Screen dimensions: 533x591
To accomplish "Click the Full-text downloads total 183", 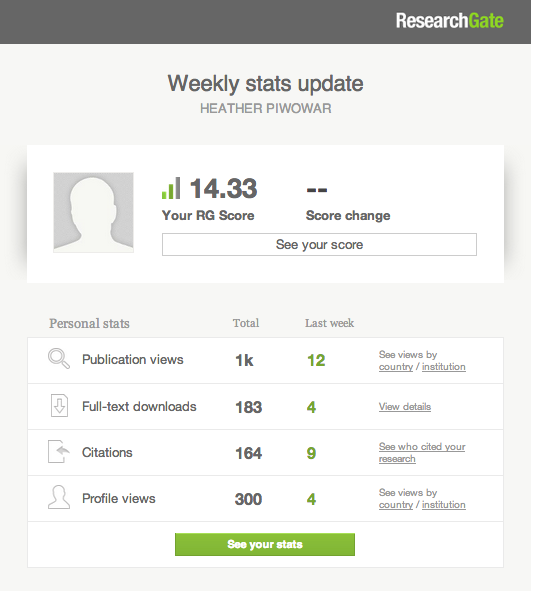I will tap(248, 407).
